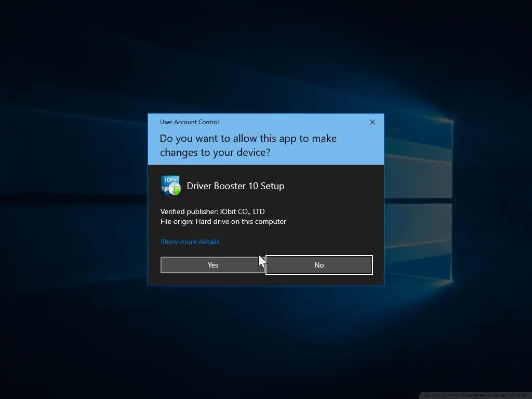
Task: Click No to deny the app changes
Action: (319, 265)
